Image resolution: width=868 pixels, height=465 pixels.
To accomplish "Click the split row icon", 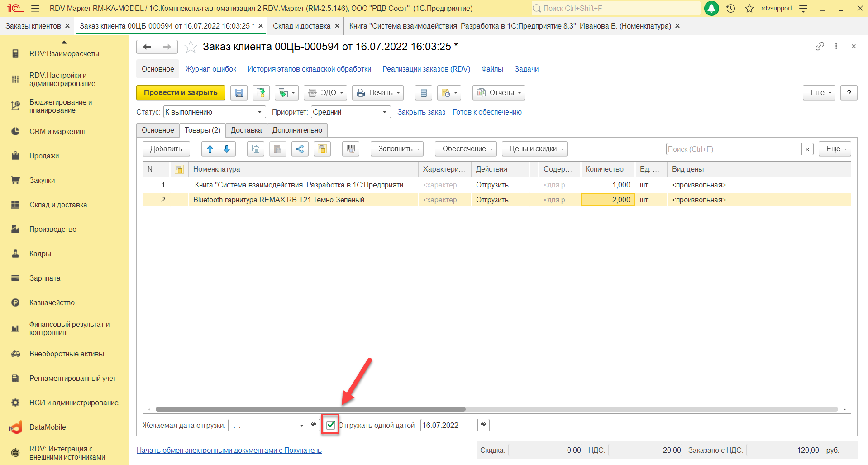I will 300,149.
